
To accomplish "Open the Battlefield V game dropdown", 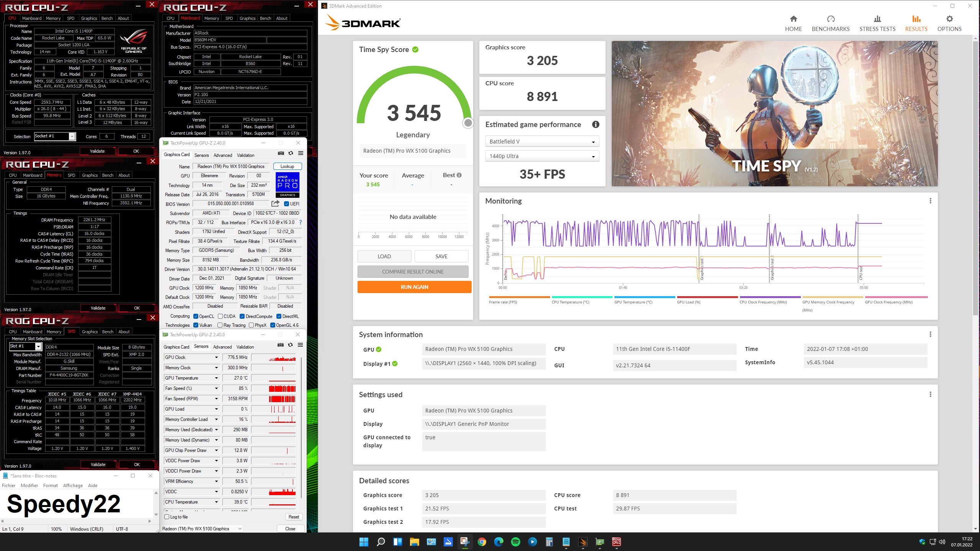I will [x=542, y=142].
